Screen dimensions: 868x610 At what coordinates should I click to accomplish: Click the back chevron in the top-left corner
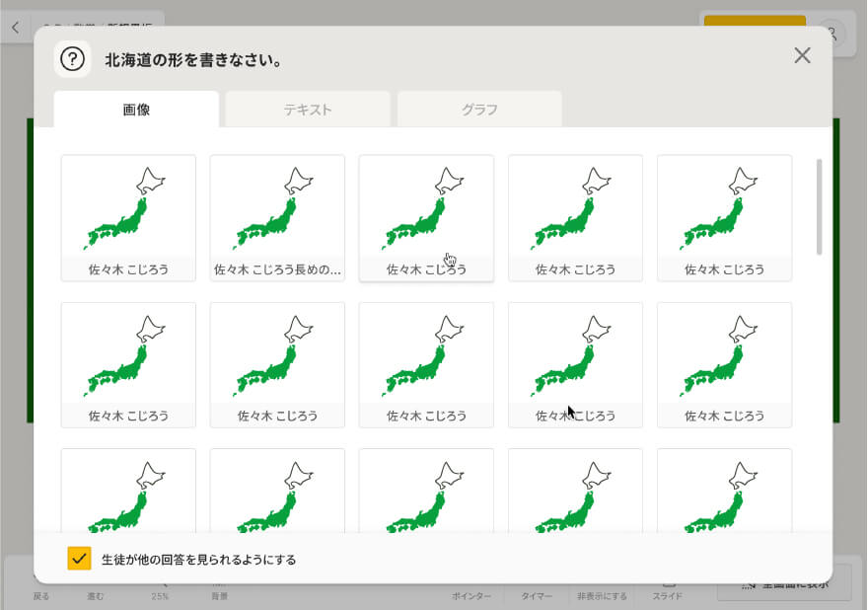pyautogui.click(x=15, y=29)
